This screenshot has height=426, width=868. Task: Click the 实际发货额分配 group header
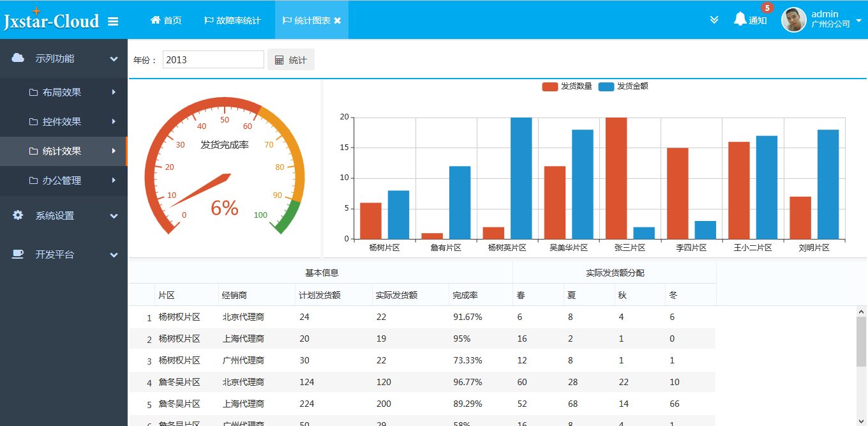click(x=615, y=273)
